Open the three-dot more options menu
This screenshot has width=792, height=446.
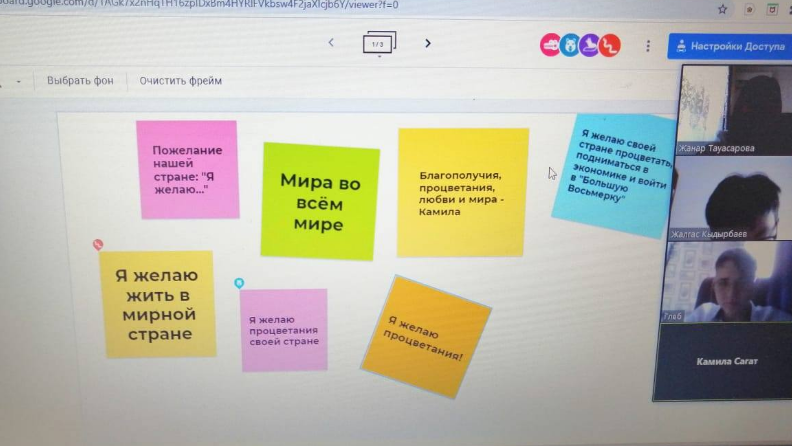[648, 46]
